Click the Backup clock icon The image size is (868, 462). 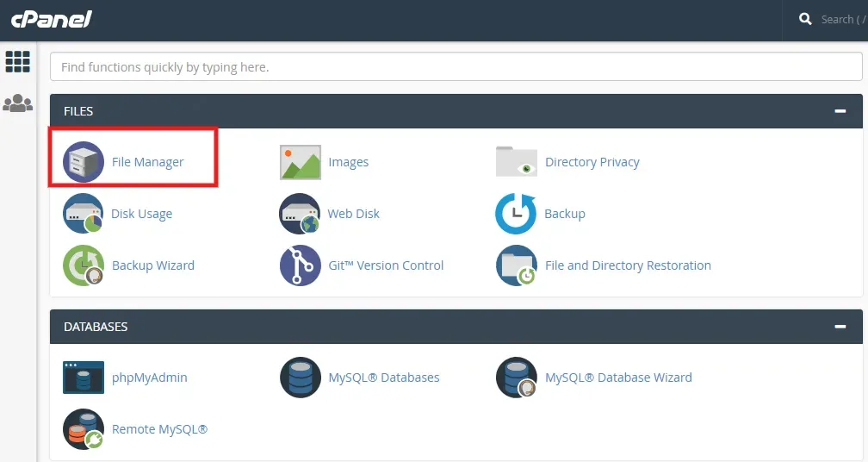(x=516, y=213)
